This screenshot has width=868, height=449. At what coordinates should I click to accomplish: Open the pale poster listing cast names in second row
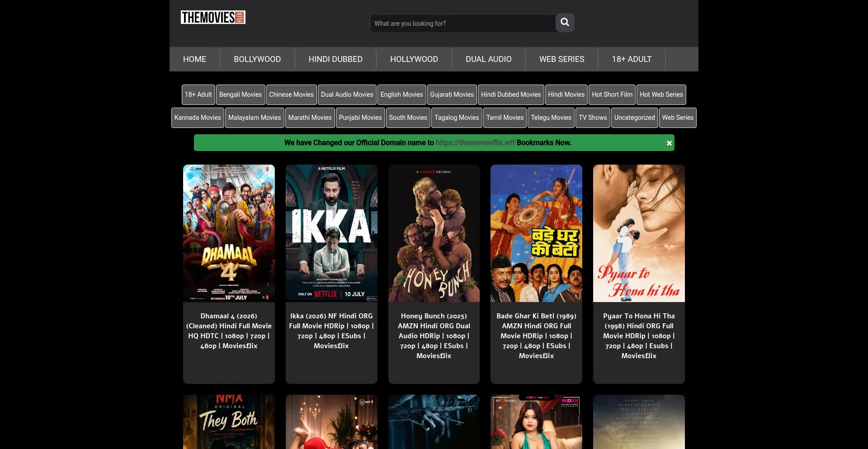click(639, 422)
